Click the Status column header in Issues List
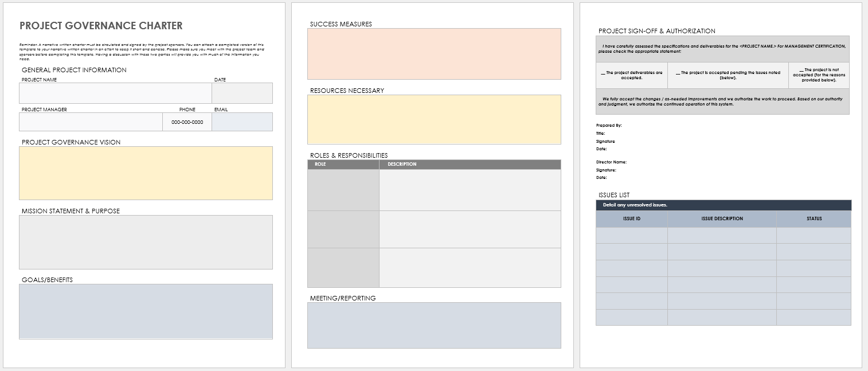Viewport: 868px width, 371px height. pyautogui.click(x=814, y=218)
